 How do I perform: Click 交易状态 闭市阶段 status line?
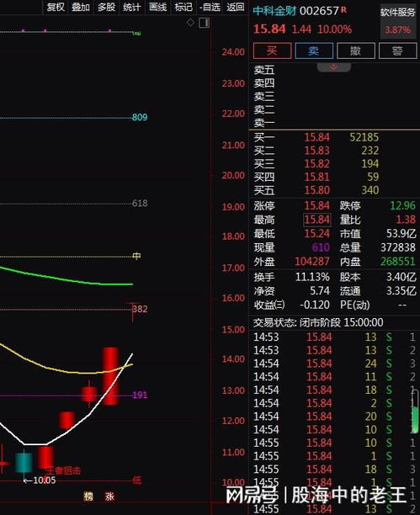click(318, 322)
